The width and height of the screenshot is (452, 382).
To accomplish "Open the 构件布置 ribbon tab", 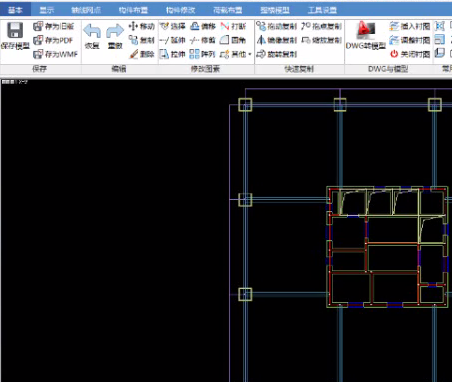I will click(133, 10).
